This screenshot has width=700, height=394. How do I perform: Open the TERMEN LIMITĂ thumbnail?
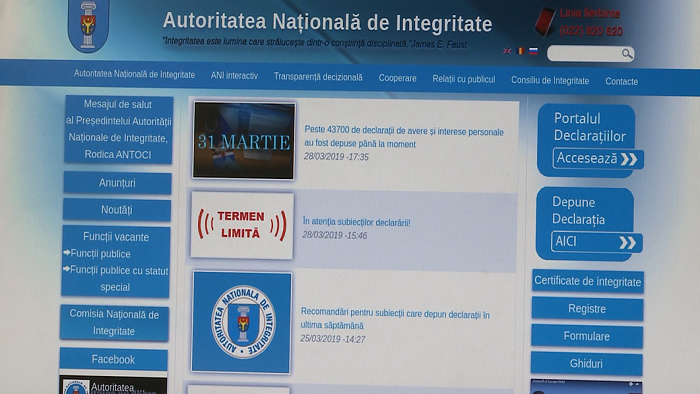pos(242,225)
